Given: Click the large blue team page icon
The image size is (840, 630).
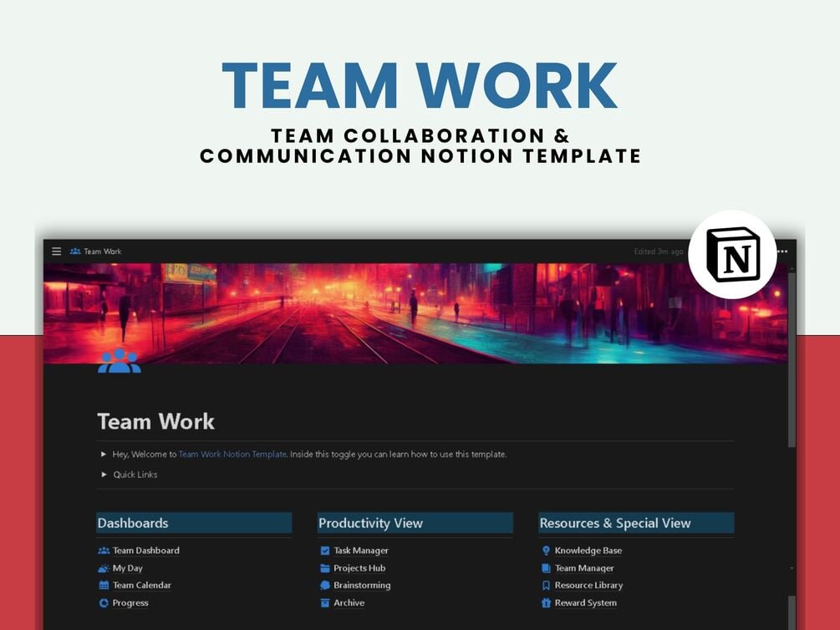Looking at the screenshot, I should 119,360.
